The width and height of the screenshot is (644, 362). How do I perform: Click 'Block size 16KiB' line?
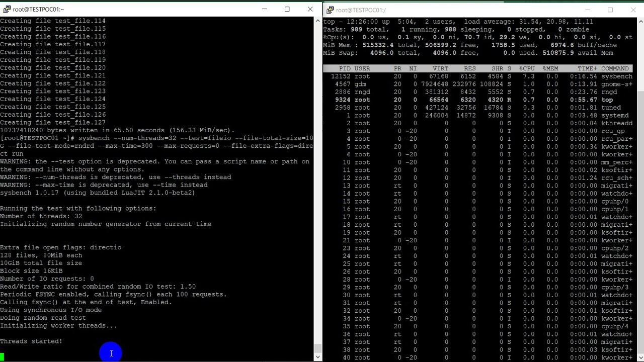pos(31,271)
